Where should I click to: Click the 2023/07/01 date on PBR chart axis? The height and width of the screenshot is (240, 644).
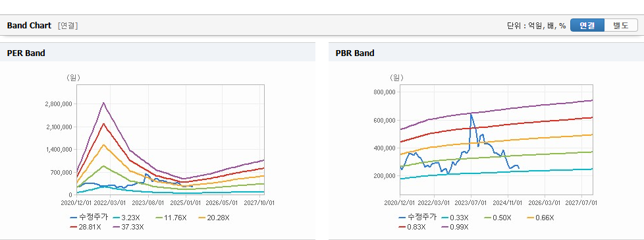(x=471, y=202)
